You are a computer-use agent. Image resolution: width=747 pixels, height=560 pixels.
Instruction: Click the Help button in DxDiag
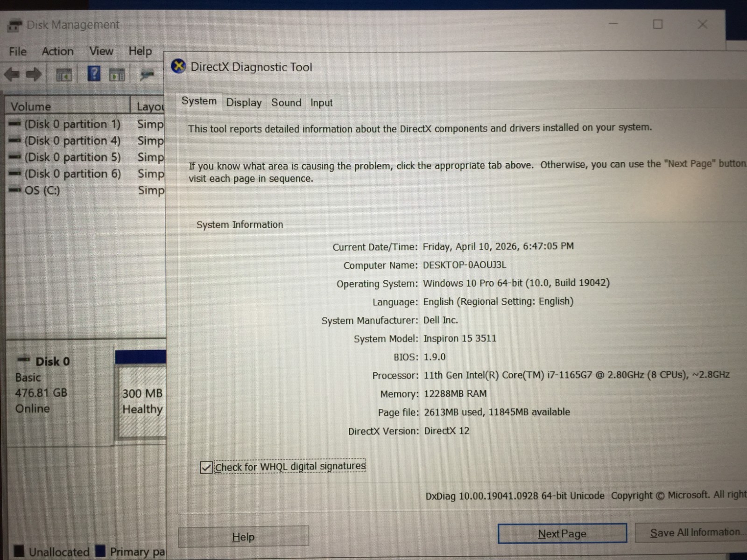click(x=243, y=537)
